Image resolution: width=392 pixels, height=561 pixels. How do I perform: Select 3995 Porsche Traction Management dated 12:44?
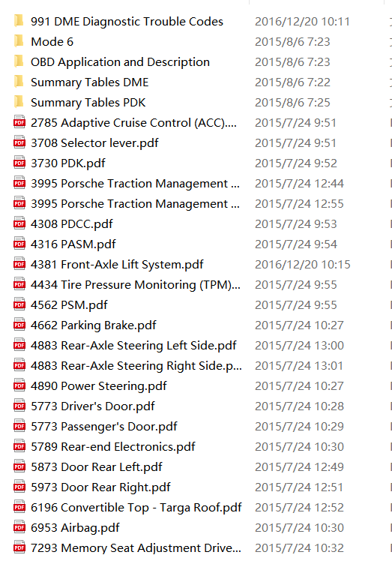tap(135, 184)
